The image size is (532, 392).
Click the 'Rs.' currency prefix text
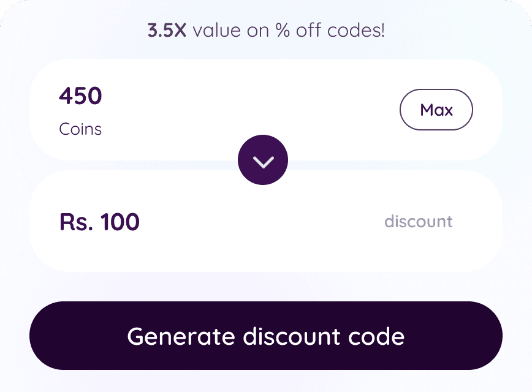77,222
